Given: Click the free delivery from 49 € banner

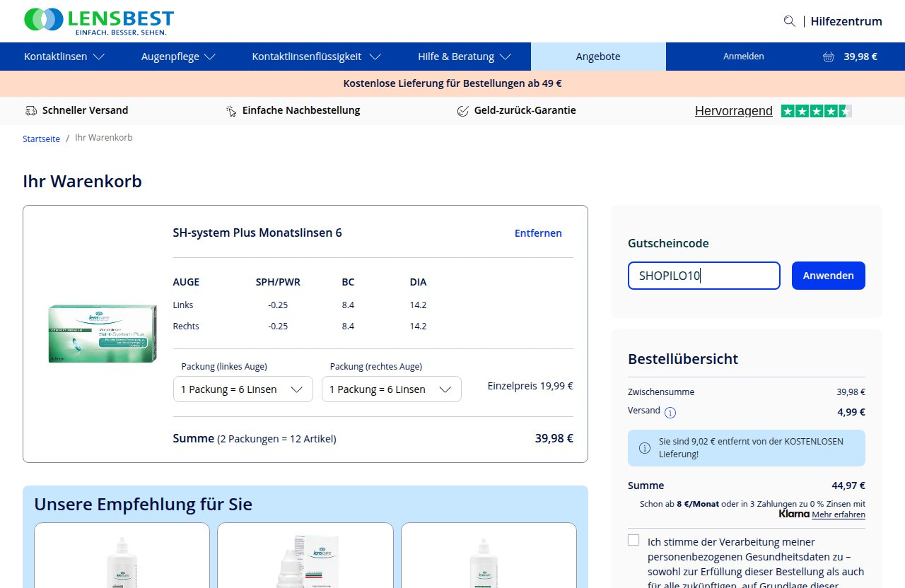Looking at the screenshot, I should tap(452, 83).
